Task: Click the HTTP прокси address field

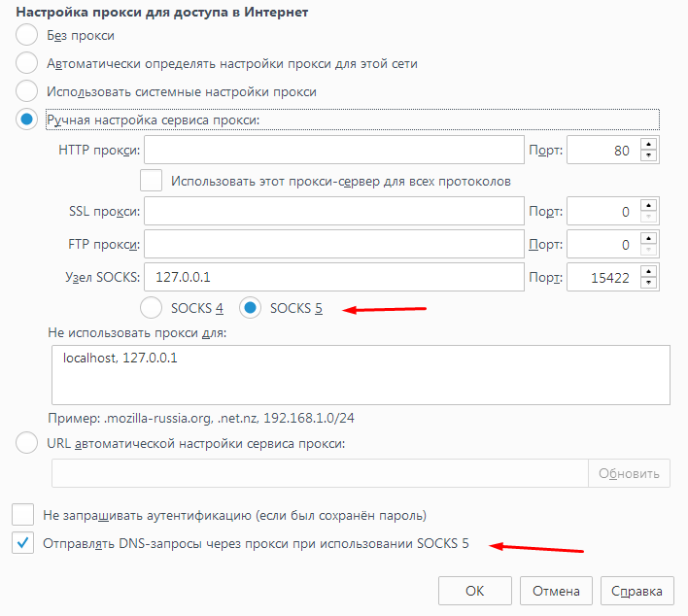Action: [x=334, y=151]
